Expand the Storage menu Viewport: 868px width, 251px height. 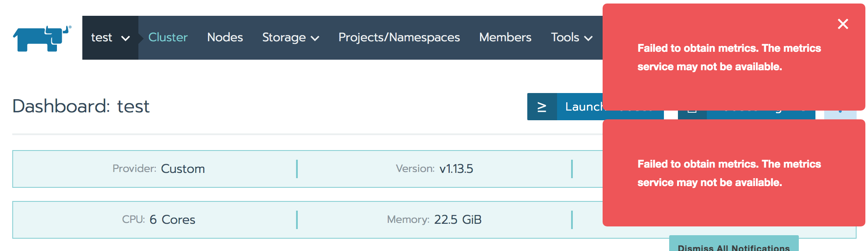290,38
